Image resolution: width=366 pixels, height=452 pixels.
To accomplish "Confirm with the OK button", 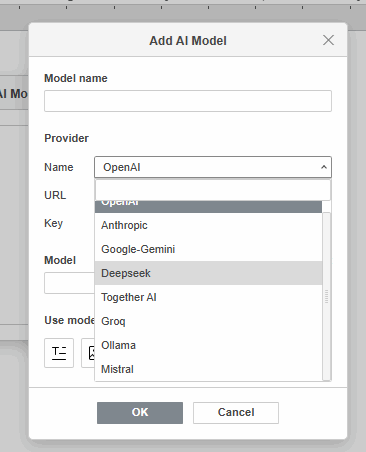I will coord(140,413).
